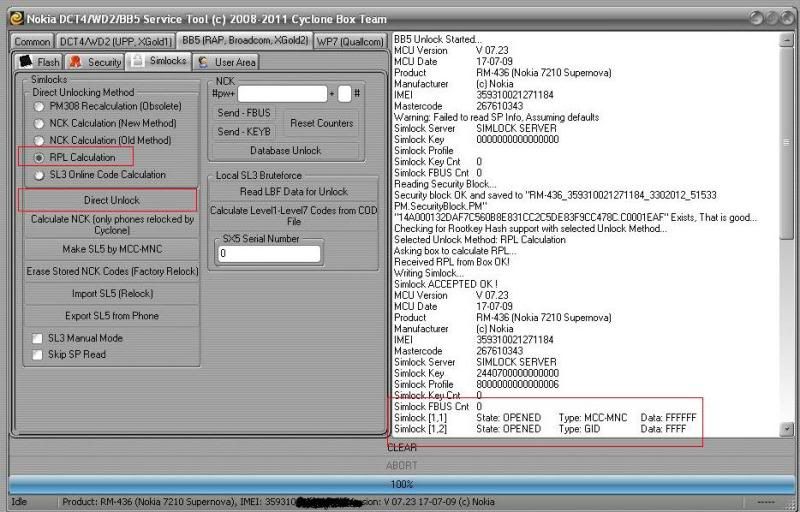The image size is (800, 512).
Task: Click the log scrollbar down arrow
Action: 786,429
